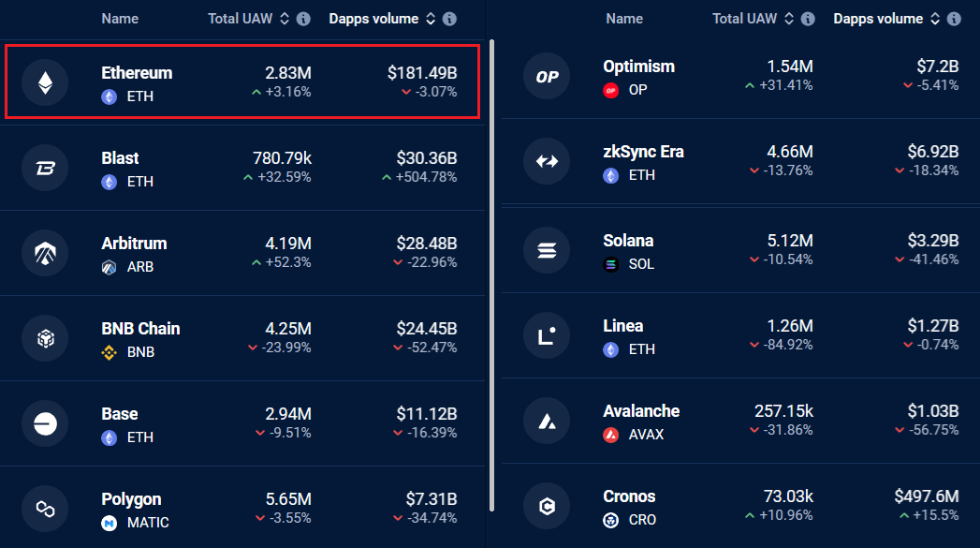The width and height of the screenshot is (980, 548).
Task: Click the vertical scrollbar between tables
Action: pos(492,272)
